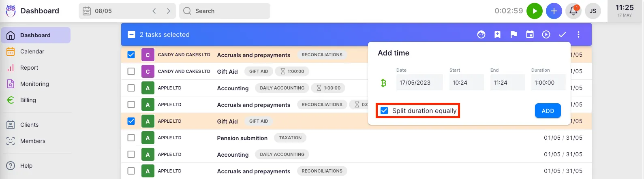
Task: Uncheck Split duration equally
Action: coord(384,111)
